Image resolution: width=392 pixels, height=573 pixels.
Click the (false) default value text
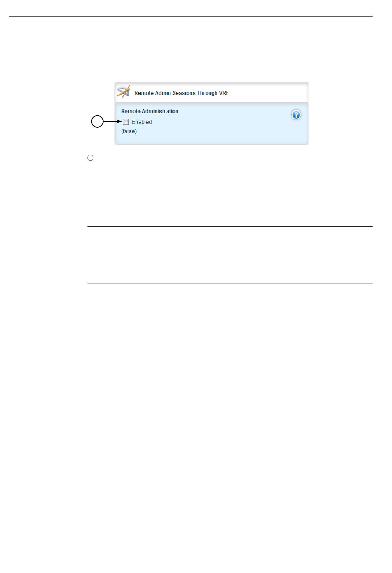(129, 131)
